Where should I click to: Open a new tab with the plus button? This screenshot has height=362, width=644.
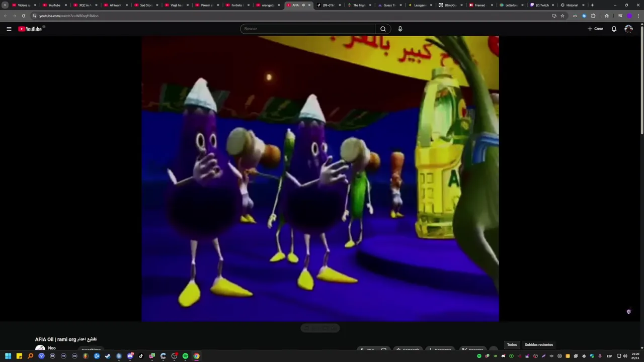[592, 5]
